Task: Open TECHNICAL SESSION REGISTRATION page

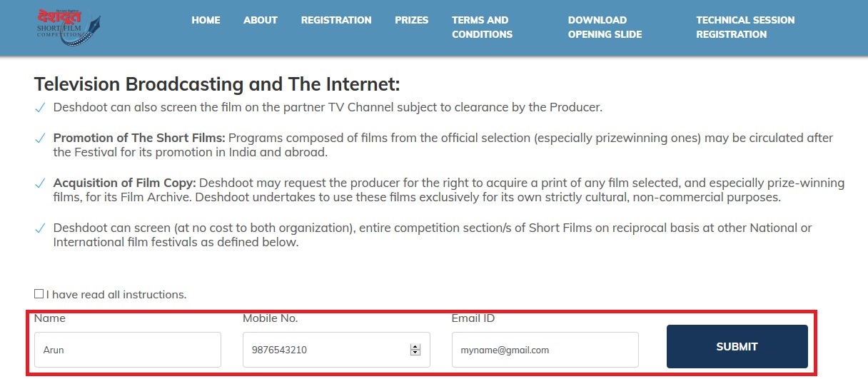Action: 745,27
